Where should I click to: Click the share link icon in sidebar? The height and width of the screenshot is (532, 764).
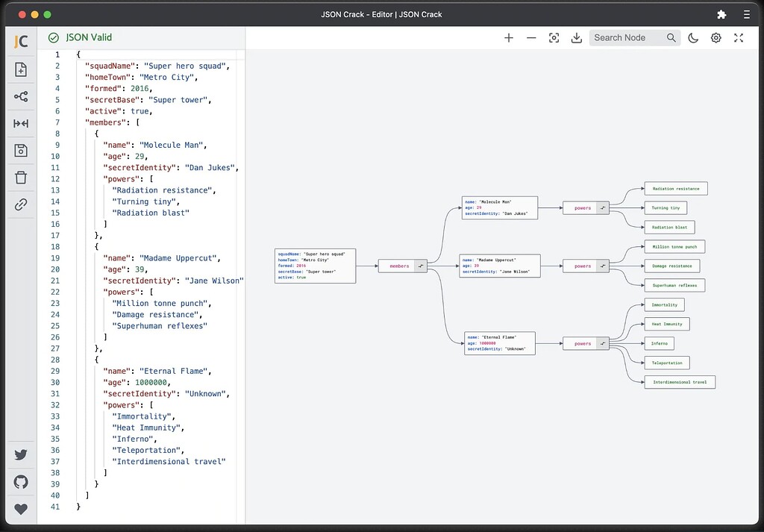(x=21, y=204)
